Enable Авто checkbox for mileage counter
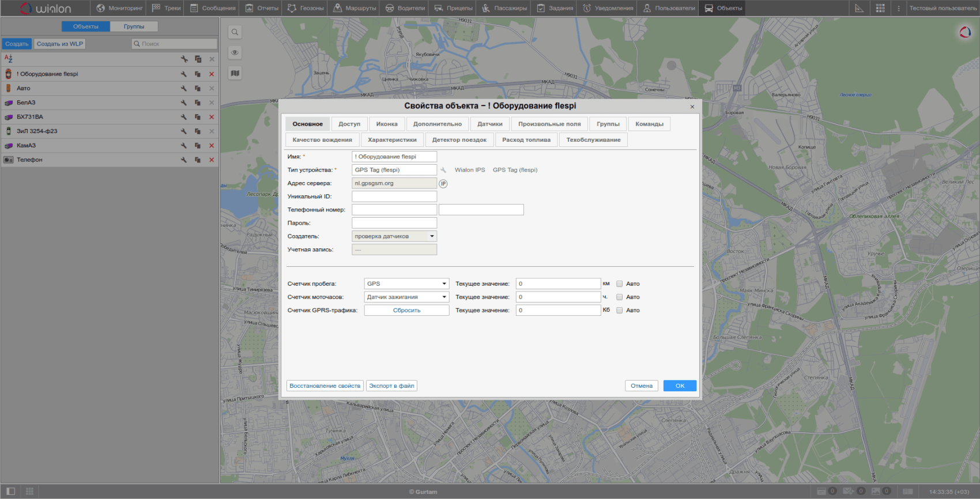 620,284
